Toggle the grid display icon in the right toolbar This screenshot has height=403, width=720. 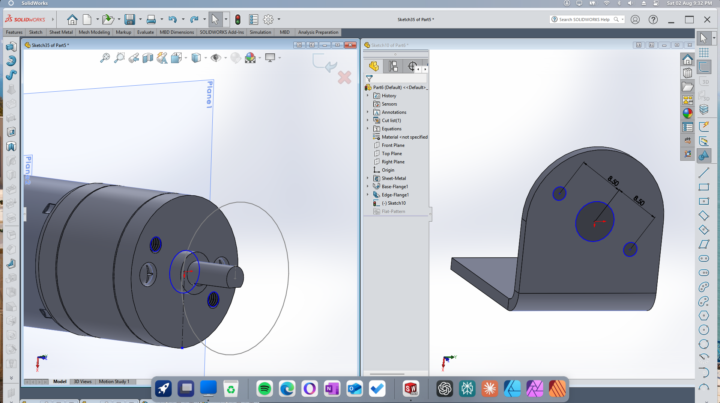703,53
